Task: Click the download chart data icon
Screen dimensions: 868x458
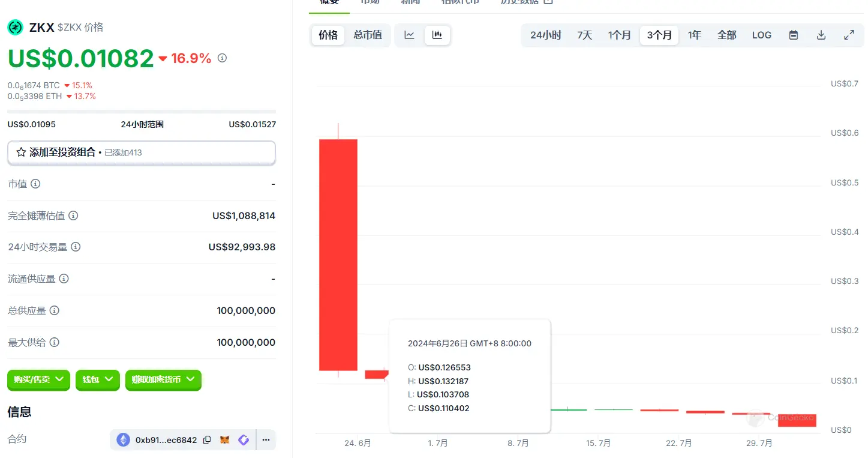Action: (821, 35)
